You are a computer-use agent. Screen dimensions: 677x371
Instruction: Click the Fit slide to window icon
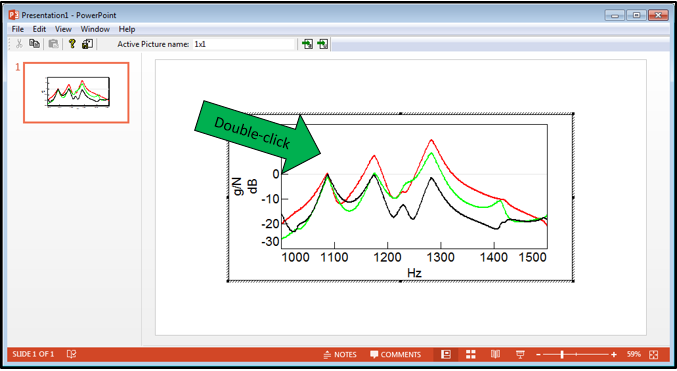[654, 355]
